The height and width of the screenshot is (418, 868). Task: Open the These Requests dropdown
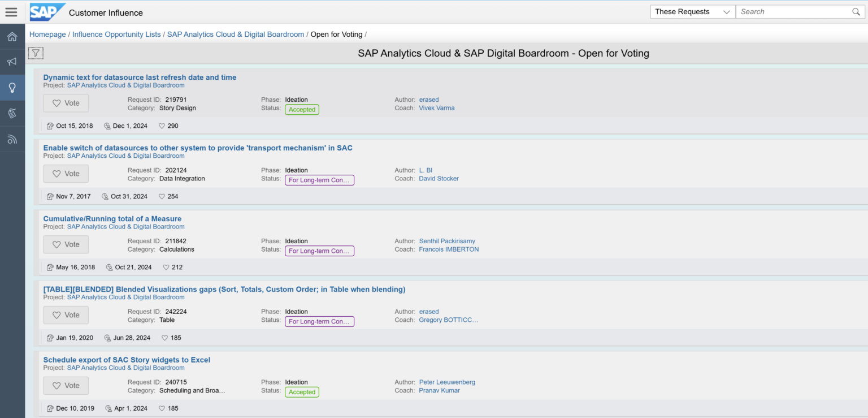point(692,11)
